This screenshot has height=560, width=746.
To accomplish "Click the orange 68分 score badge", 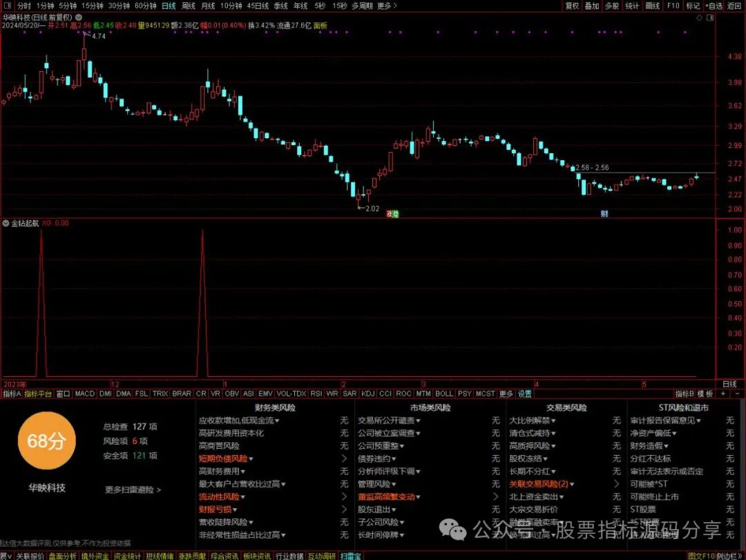I will coord(46,441).
